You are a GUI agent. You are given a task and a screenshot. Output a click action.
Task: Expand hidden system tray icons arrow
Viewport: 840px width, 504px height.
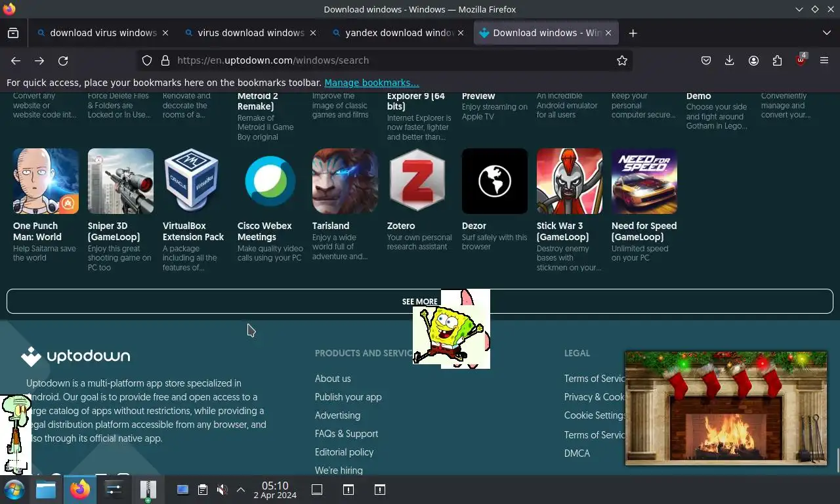click(241, 490)
